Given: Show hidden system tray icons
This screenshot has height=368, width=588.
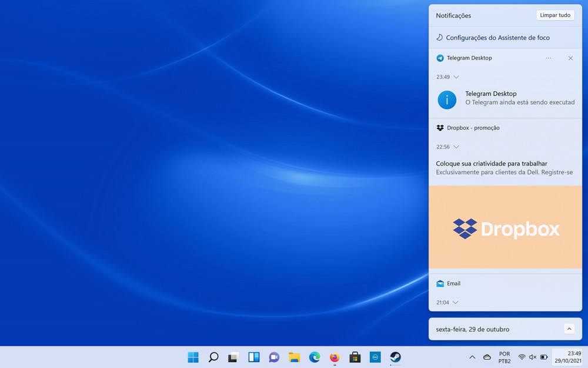Looking at the screenshot, I should point(472,357).
